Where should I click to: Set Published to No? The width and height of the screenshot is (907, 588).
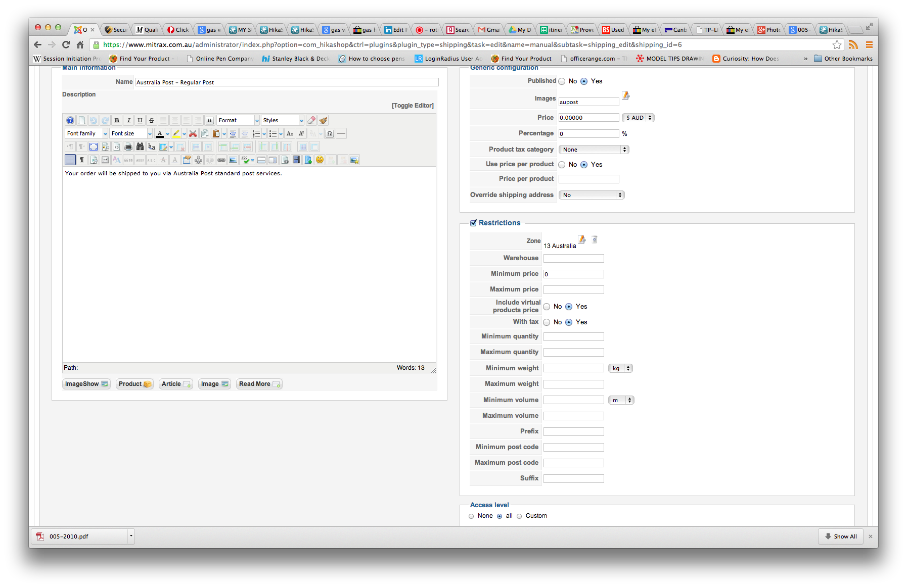click(562, 81)
